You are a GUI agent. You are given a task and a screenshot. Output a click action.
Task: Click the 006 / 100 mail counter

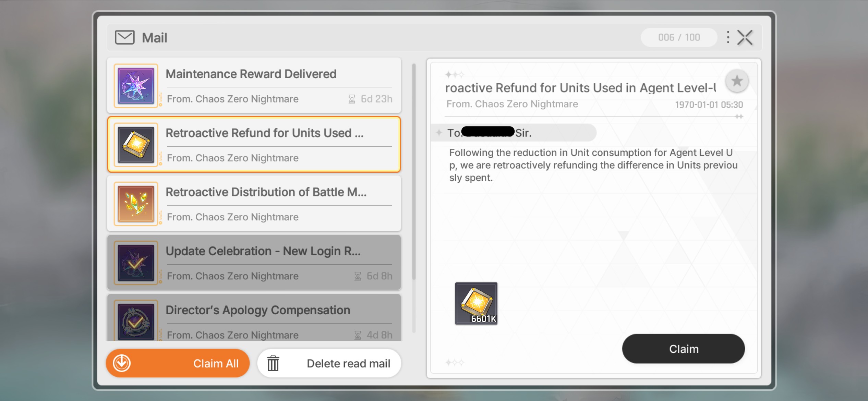coord(679,37)
